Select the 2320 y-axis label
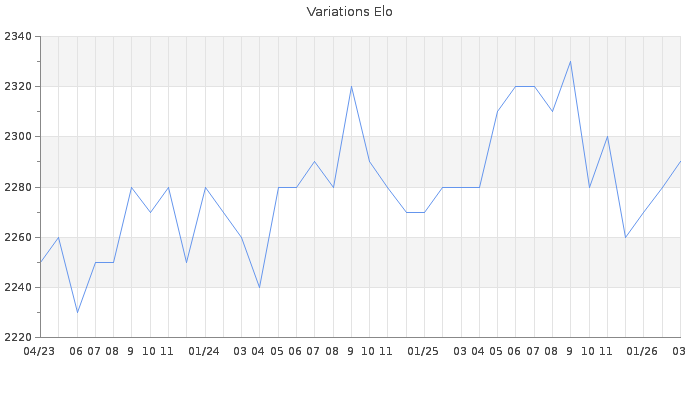Viewport: 700px width, 400px height. [x=17, y=87]
